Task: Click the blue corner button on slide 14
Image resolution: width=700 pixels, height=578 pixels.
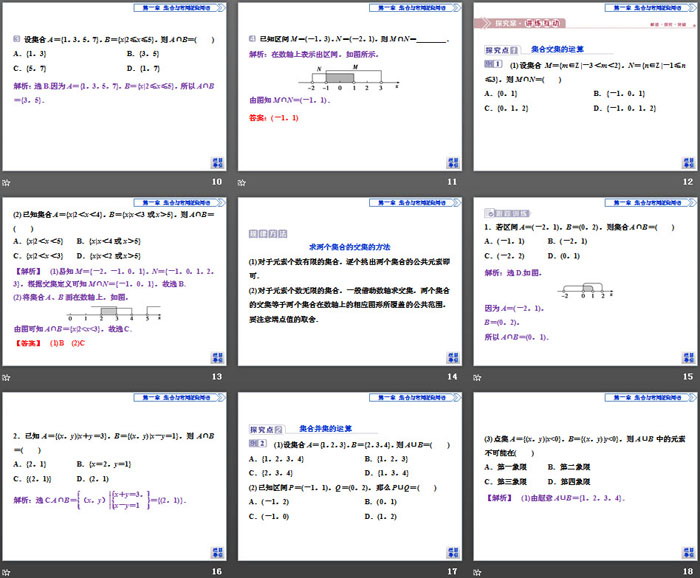Action: 452,357
